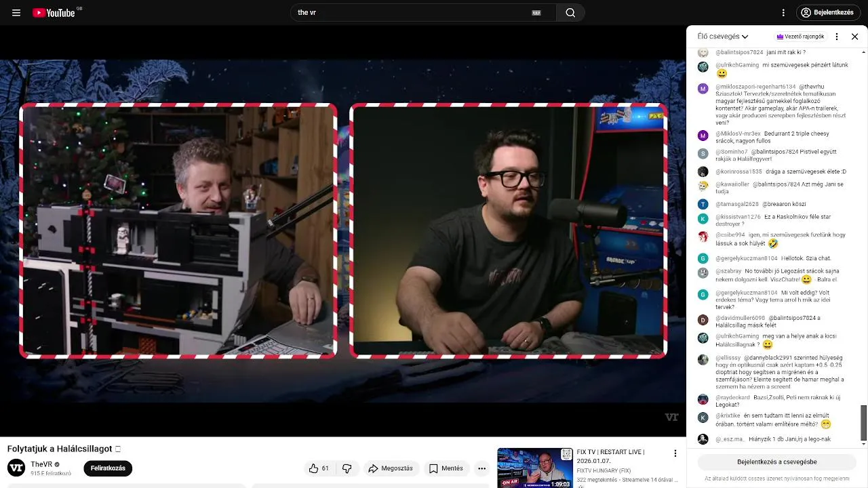Click the magnifier search button

pos(570,12)
